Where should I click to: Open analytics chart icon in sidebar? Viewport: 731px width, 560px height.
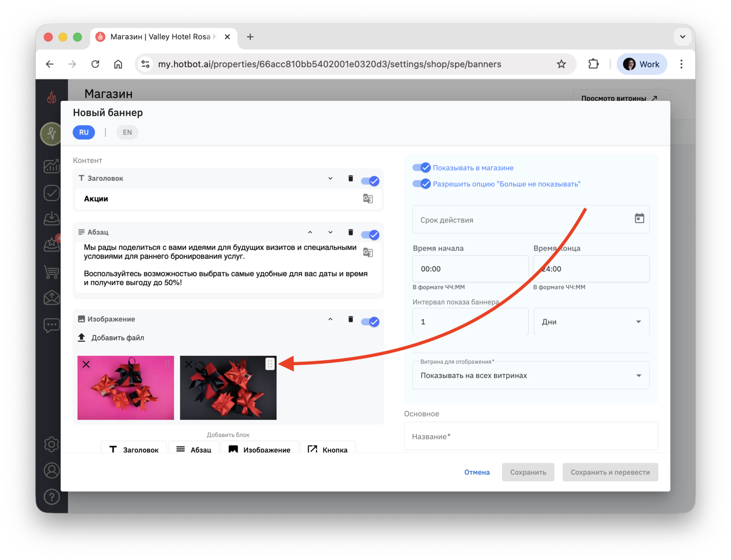(51, 166)
